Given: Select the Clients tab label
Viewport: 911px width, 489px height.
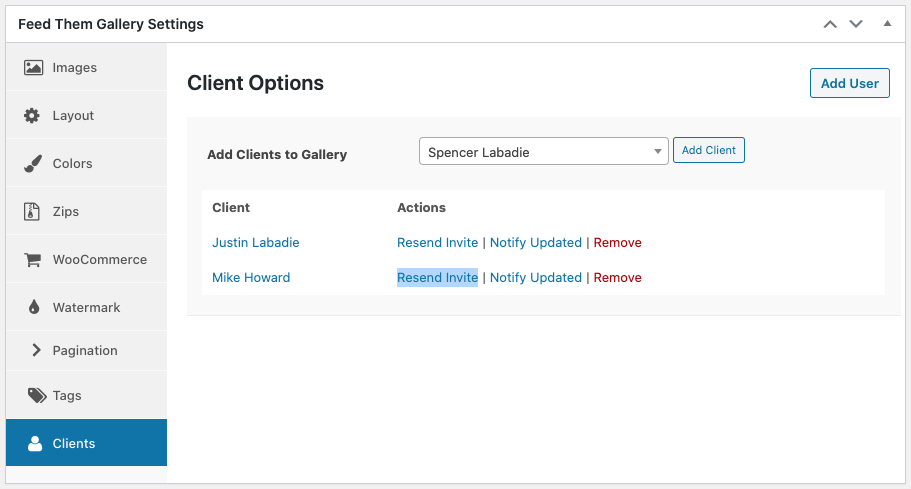Looking at the screenshot, I should (x=74, y=444).
